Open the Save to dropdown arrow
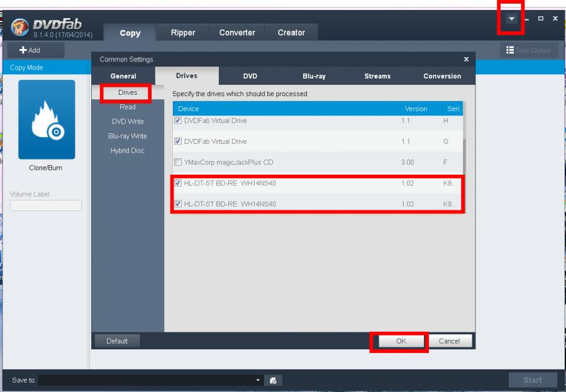Screen dimensions: 566x392 pos(258,380)
